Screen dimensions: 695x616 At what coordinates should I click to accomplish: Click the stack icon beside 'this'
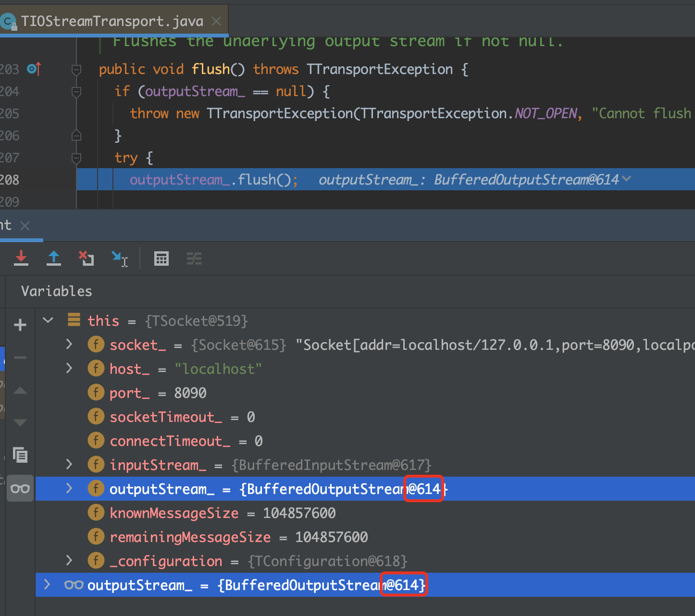point(74,320)
